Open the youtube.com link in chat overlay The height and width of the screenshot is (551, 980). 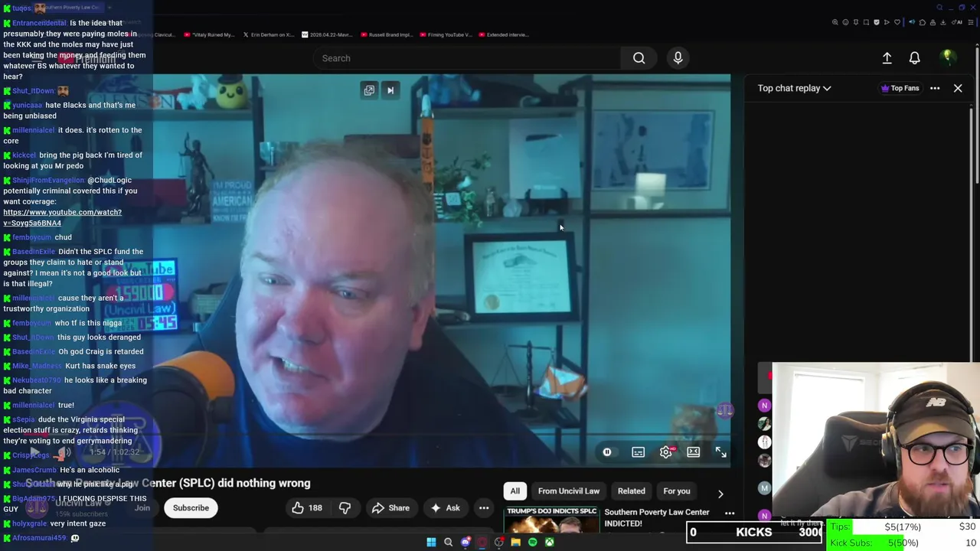pos(62,217)
